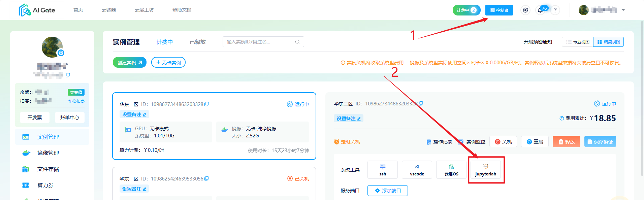
Task: Click the green 计费中 2 pill button
Action: pos(466,10)
